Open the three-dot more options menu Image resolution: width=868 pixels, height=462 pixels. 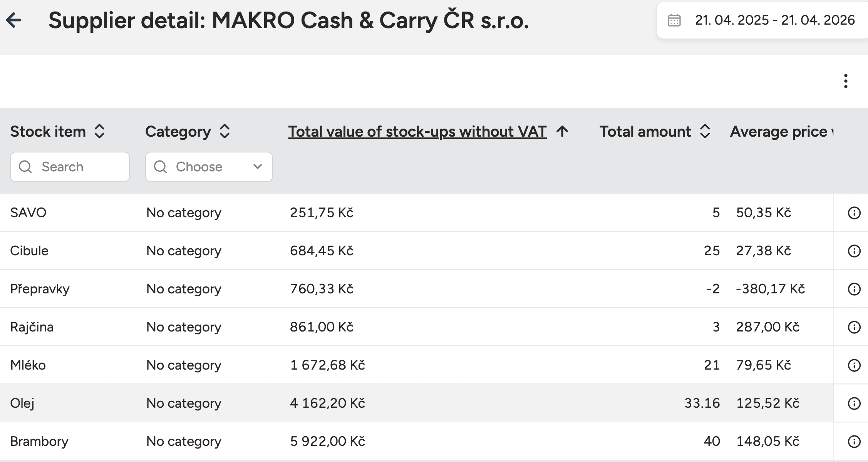pos(846,81)
